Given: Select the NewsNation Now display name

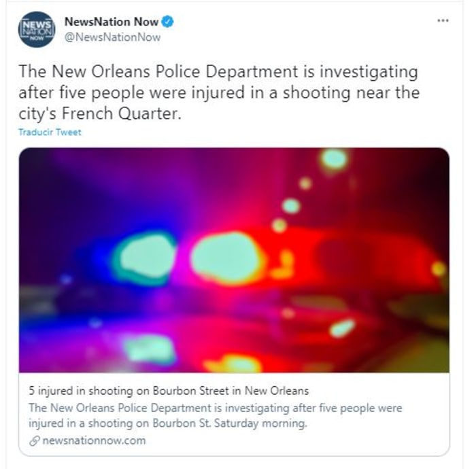Looking at the screenshot, I should (112, 22).
